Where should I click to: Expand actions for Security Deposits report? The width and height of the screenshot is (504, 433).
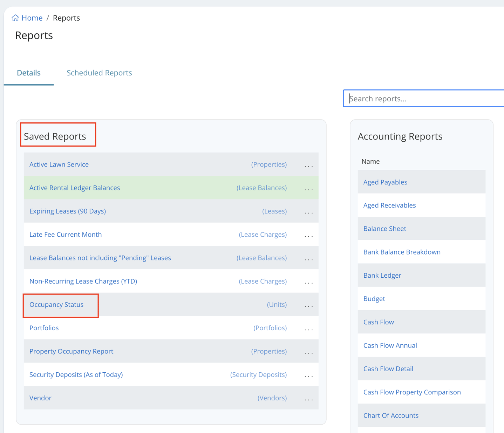coord(308,375)
